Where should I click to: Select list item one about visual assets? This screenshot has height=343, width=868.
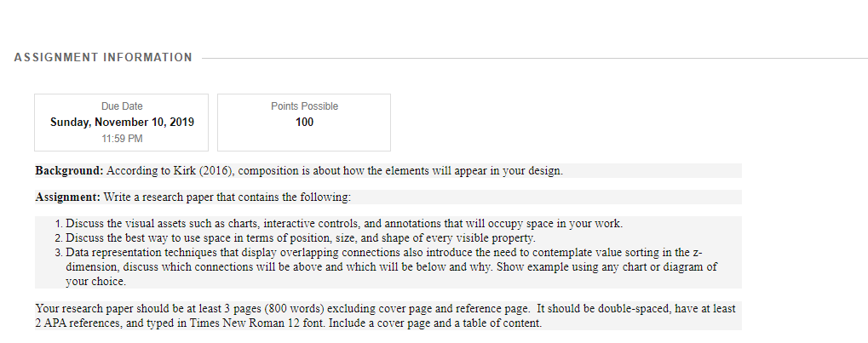click(344, 224)
